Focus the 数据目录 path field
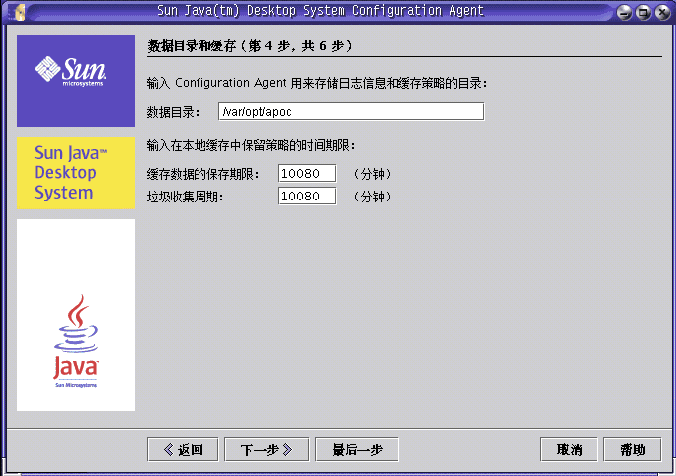This screenshot has height=476, width=676. point(351,112)
